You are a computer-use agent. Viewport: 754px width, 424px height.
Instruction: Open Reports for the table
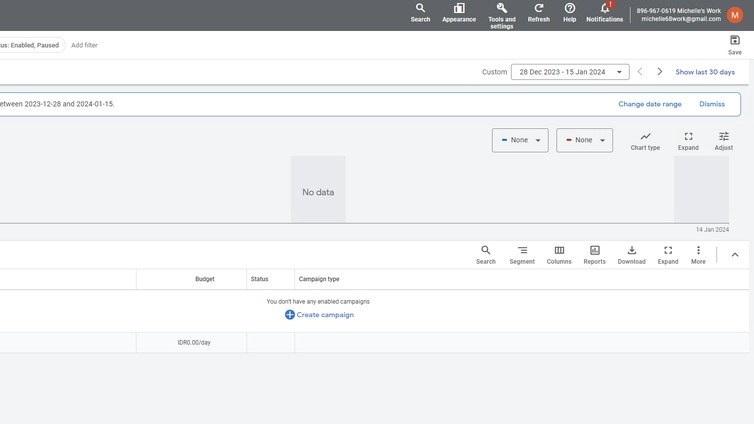coord(594,255)
